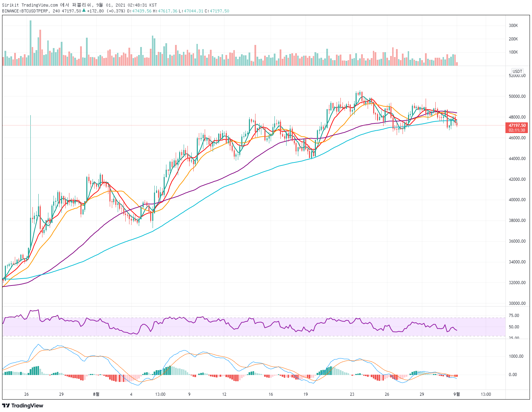
Task: Click the 02:11:30 candle countdown timer
Action: [517, 130]
